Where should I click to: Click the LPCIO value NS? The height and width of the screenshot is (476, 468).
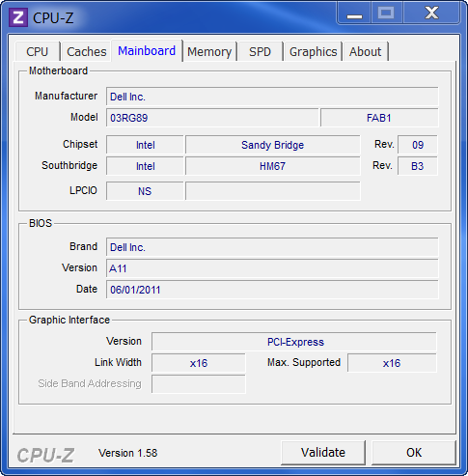[x=145, y=191]
